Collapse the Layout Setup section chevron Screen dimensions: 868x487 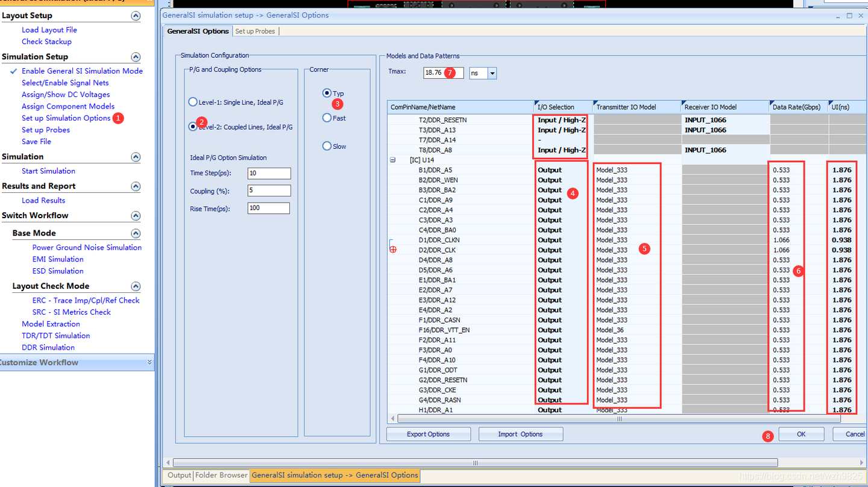136,16
